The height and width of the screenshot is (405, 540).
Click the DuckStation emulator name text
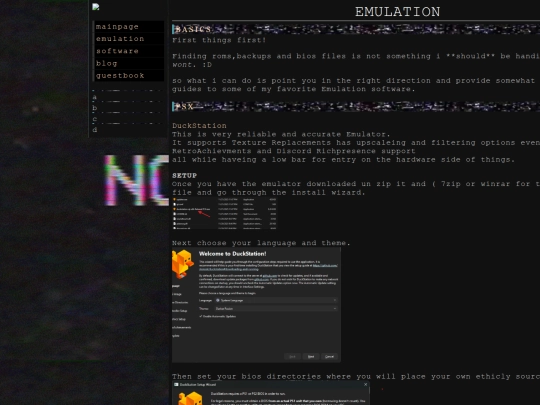coord(199,126)
